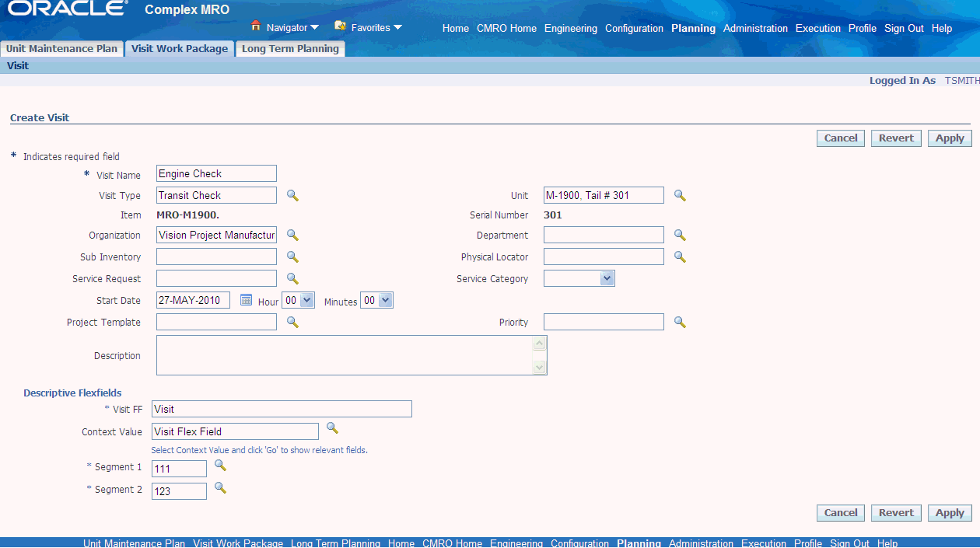Click the Navigator home icon
The width and height of the screenshot is (980, 548).
click(255, 26)
